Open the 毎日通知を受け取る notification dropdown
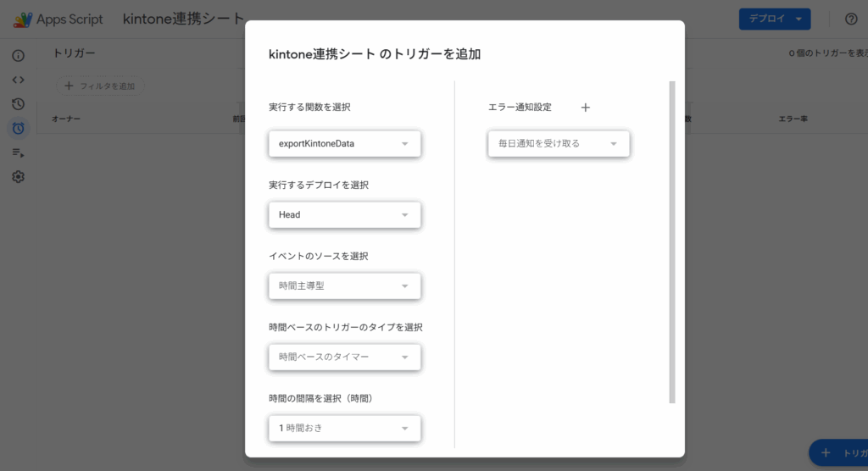The height and width of the screenshot is (471, 868). tap(559, 144)
